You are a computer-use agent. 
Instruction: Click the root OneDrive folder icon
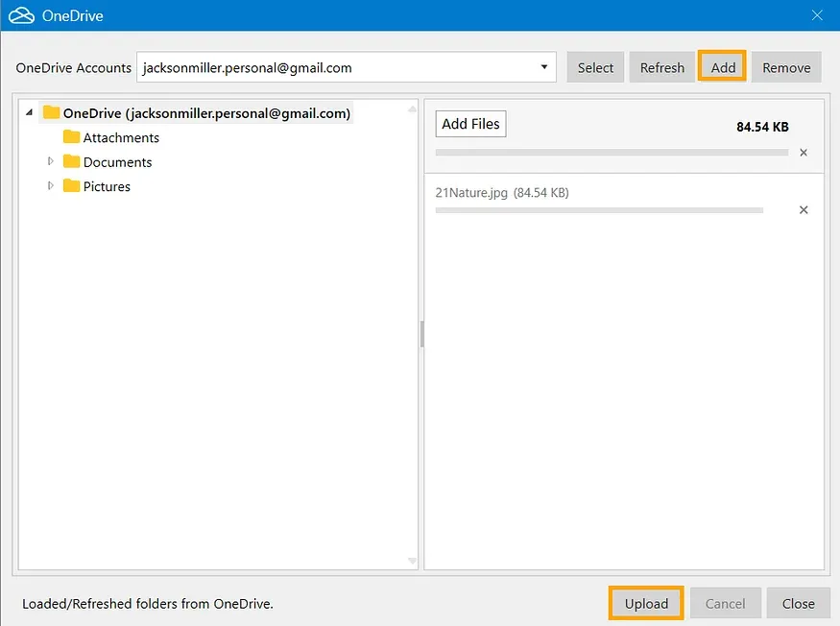(52, 112)
